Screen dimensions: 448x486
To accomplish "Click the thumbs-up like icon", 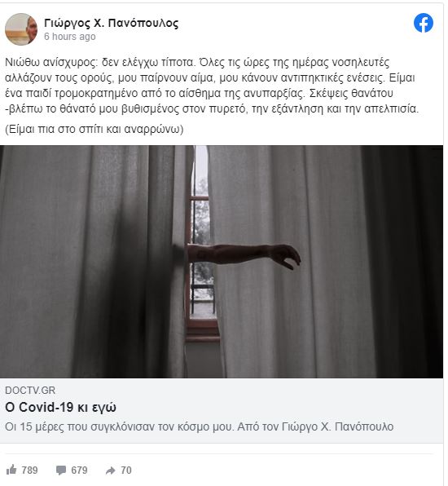I will point(11,470).
